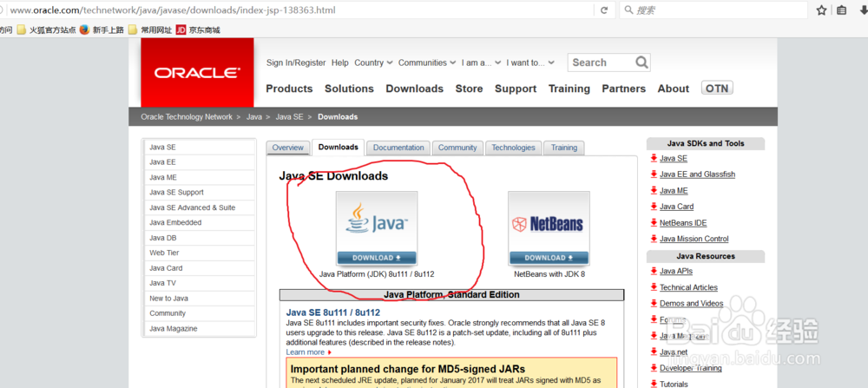Open the Partners menu

point(624,89)
